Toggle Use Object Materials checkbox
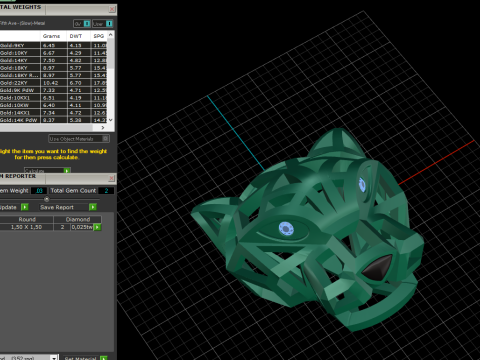Image resolution: width=480 pixels, height=360 pixels. (105, 138)
